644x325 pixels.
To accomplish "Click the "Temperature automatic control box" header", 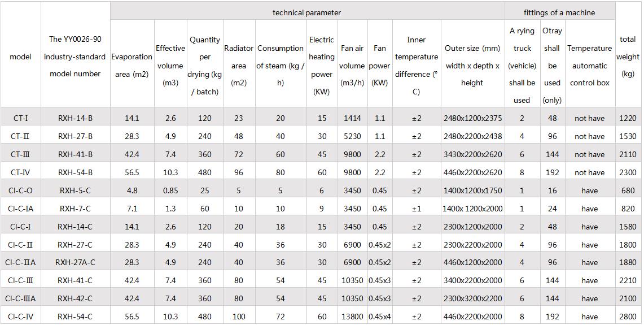I will coord(589,66).
